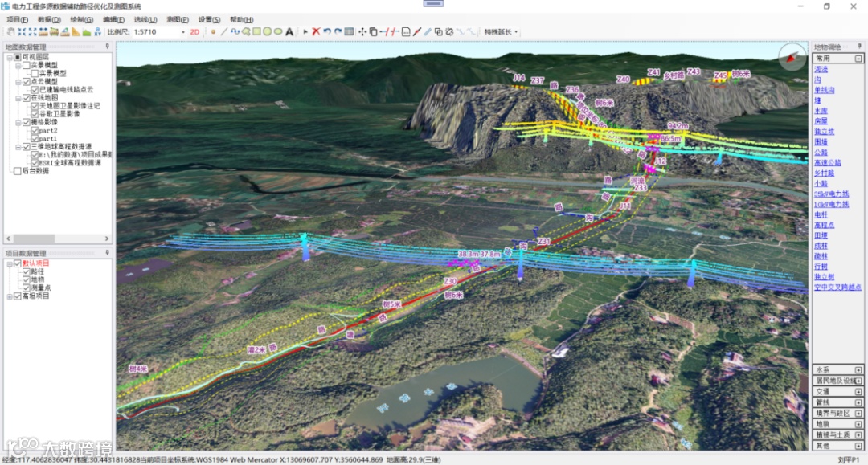Image resolution: width=868 pixels, height=465 pixels.
Task: Open the 测图(P) menu
Action: click(177, 20)
